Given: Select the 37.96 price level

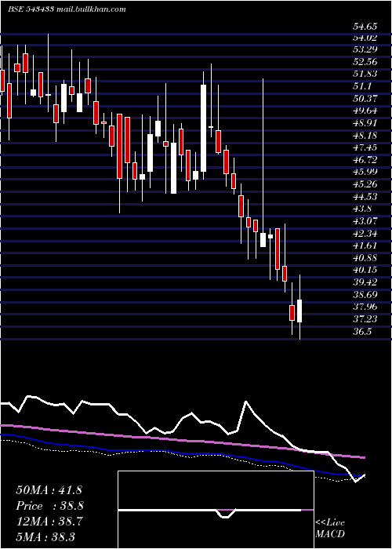Looking at the screenshot, I should (x=365, y=307).
